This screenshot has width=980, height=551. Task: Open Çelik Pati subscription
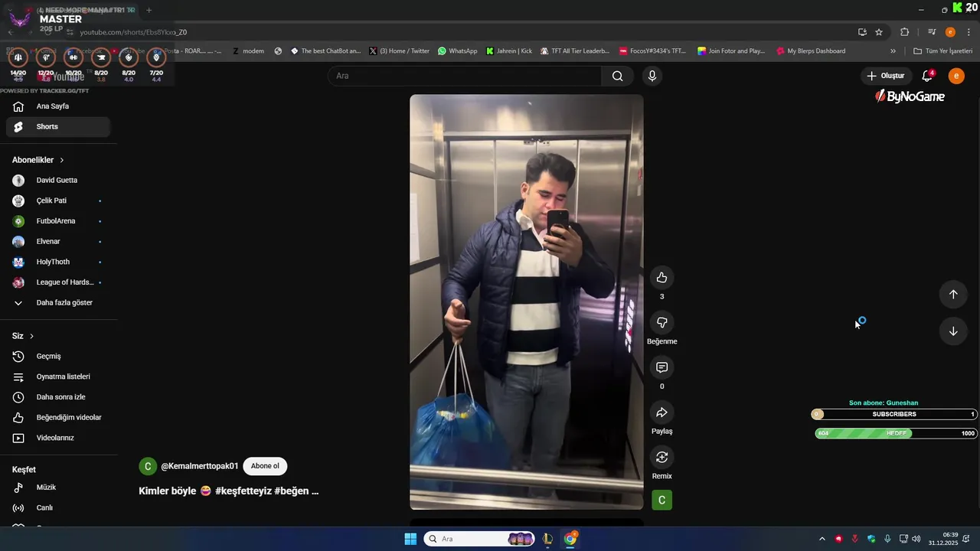pos(58,201)
